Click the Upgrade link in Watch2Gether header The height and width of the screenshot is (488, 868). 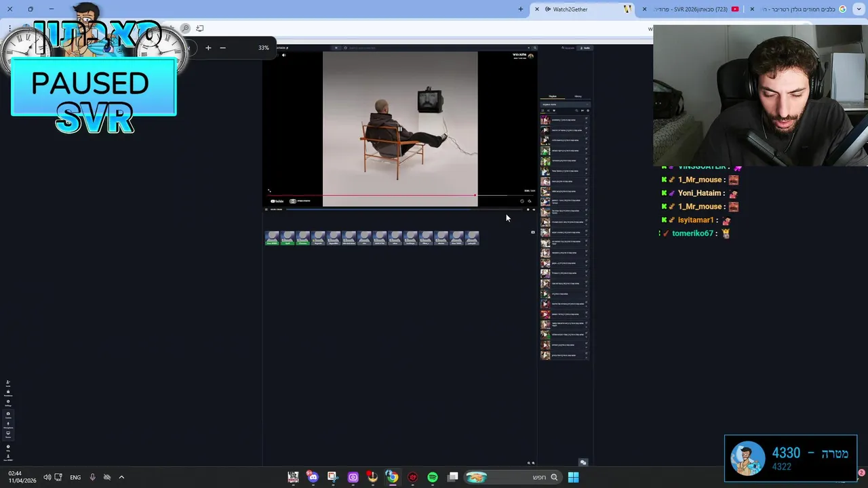coord(568,48)
